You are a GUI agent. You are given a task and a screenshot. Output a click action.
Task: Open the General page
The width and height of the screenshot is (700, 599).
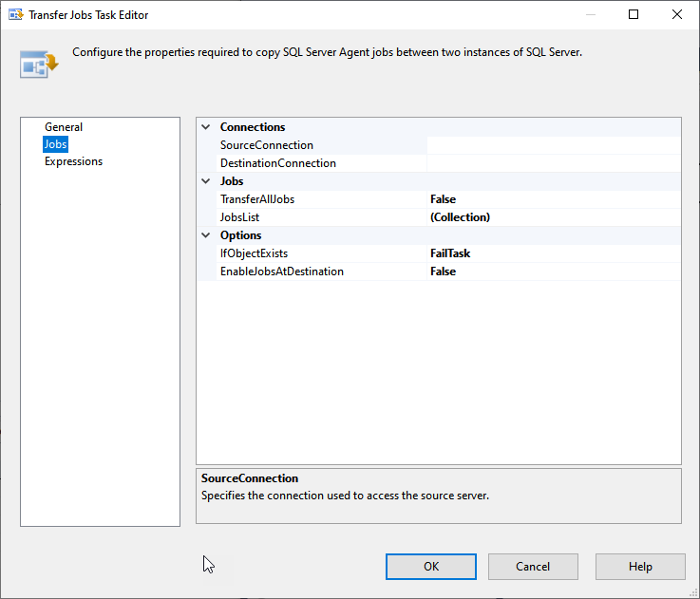pos(64,127)
